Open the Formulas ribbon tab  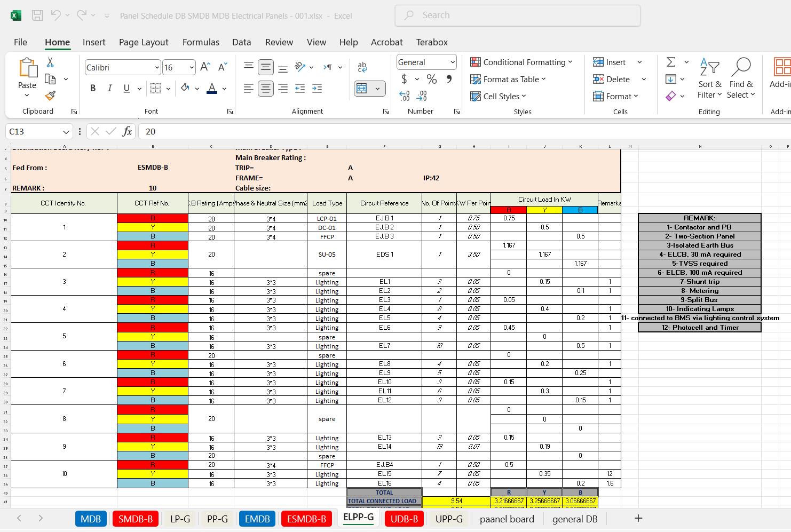[201, 42]
